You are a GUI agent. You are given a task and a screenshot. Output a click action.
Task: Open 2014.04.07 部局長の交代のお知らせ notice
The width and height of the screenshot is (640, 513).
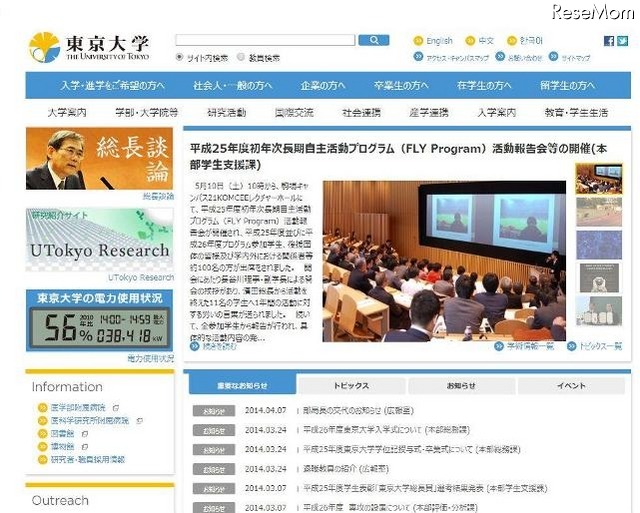[358, 411]
